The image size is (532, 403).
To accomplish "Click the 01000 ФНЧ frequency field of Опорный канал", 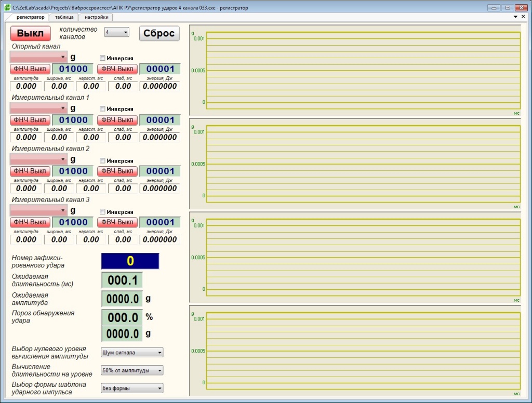I will click(x=73, y=69).
